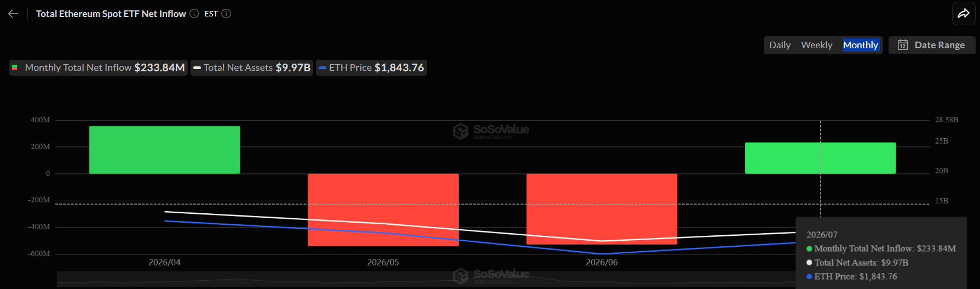Click the 2026/05 x-axis label
The image size is (980, 289).
[x=383, y=262]
